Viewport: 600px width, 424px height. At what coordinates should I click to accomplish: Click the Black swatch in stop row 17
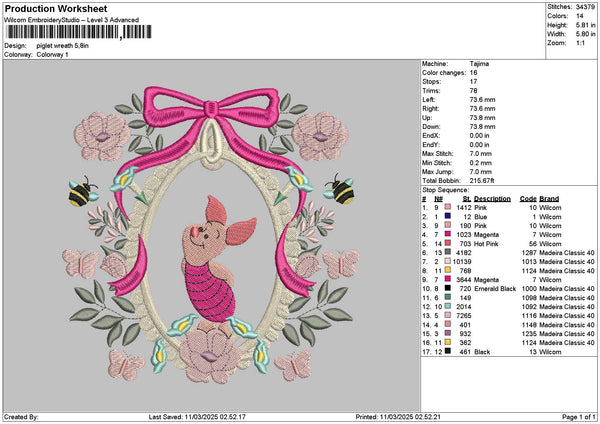448,351
